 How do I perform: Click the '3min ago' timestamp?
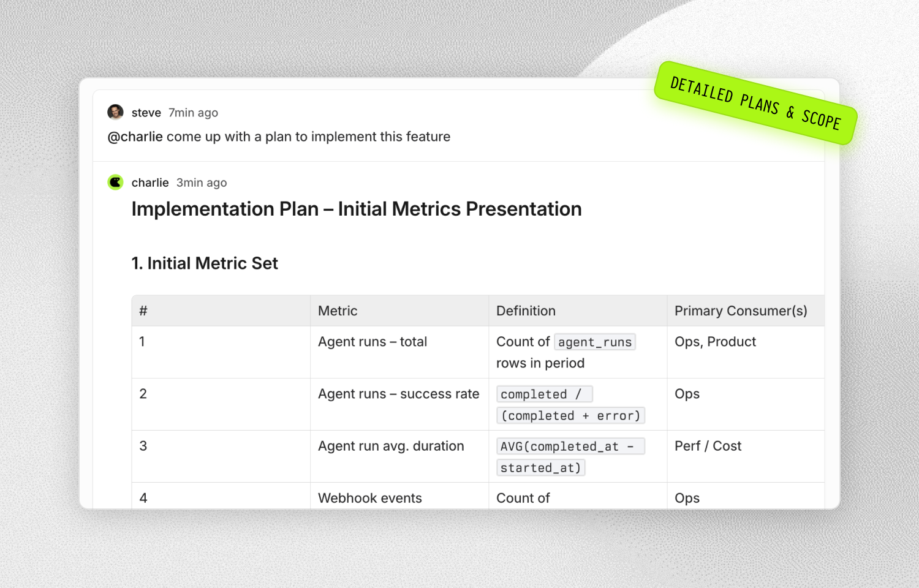tap(202, 183)
